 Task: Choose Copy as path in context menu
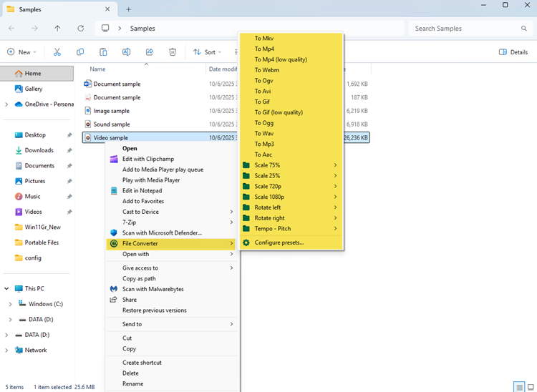coord(139,278)
